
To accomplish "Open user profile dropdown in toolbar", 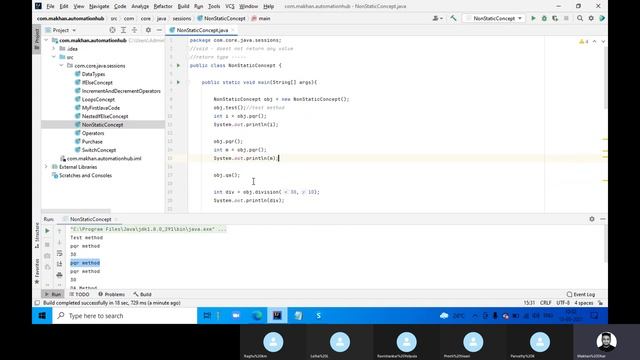I will (x=437, y=18).
